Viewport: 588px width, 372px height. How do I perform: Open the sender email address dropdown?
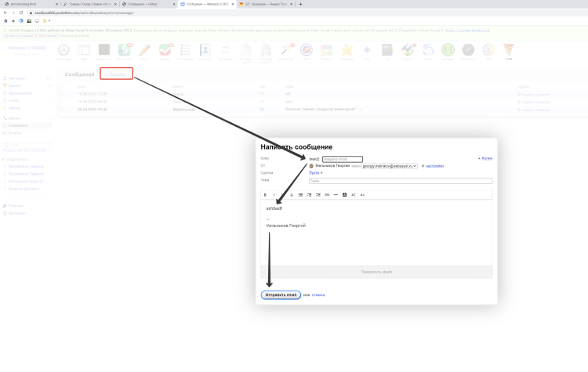[x=390, y=166]
